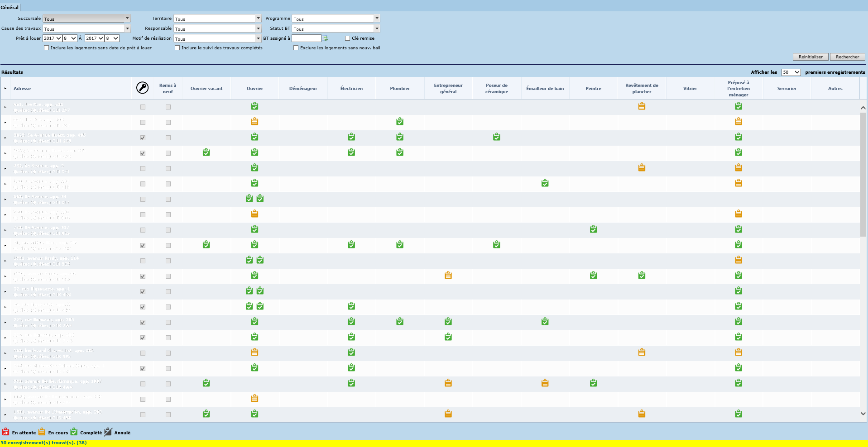Click the orange En cours legend icon
This screenshot has height=447, width=868.
42,432
